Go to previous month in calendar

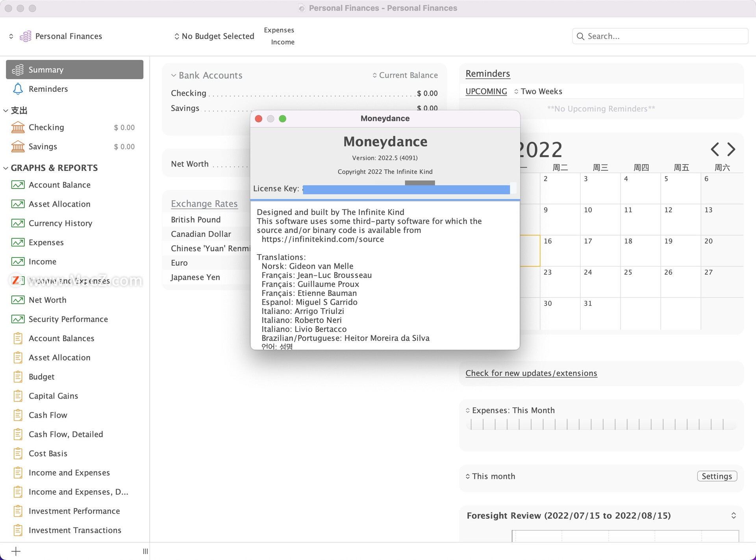click(x=715, y=149)
